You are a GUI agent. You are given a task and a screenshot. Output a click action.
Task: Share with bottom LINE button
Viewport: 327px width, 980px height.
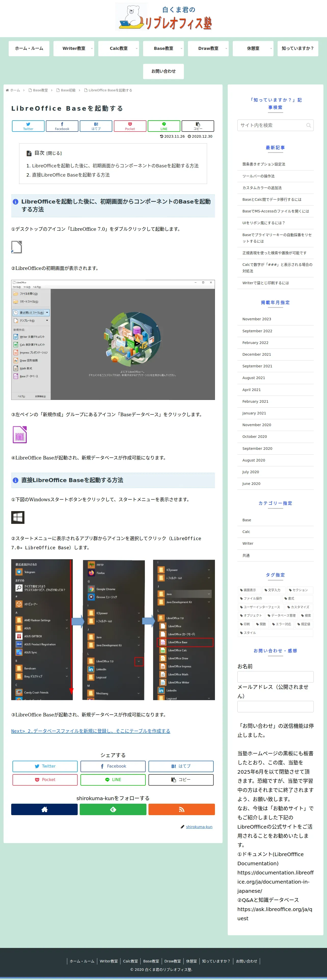tap(113, 780)
